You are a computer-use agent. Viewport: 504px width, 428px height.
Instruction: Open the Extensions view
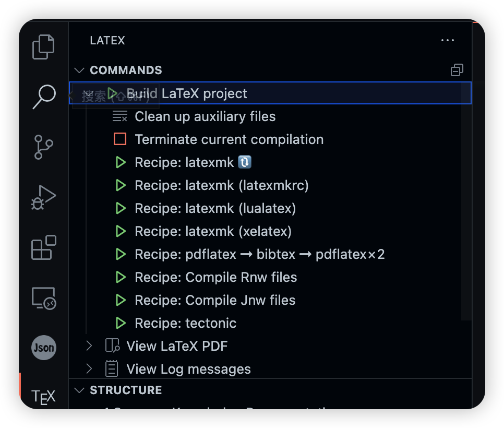coord(43,247)
